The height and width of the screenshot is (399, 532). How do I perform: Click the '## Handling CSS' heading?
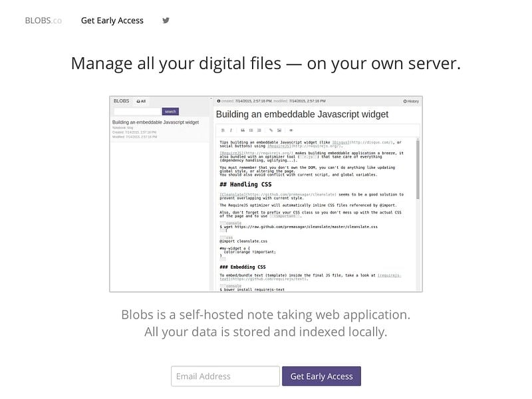coord(245,185)
